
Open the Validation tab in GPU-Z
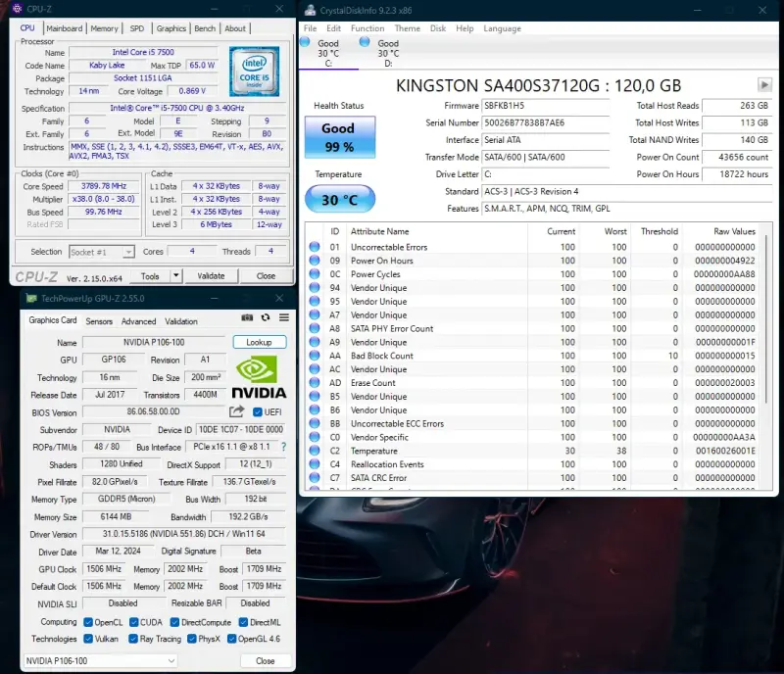181,321
